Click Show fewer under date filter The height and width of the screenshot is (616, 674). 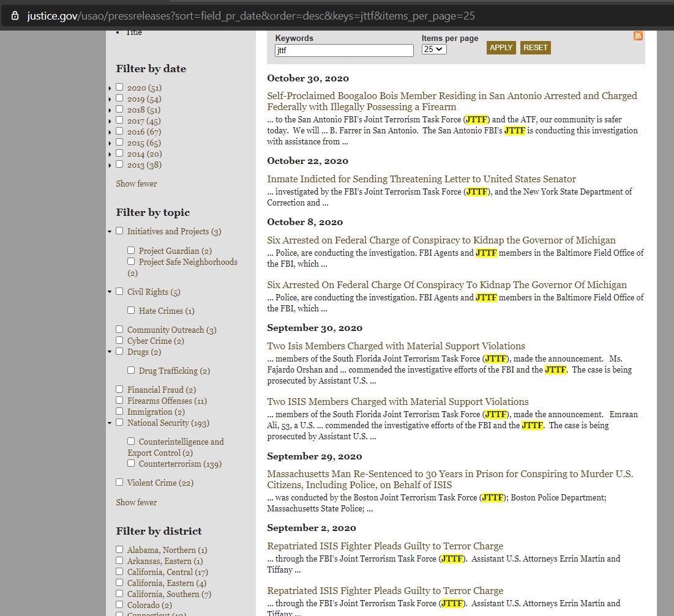[137, 184]
